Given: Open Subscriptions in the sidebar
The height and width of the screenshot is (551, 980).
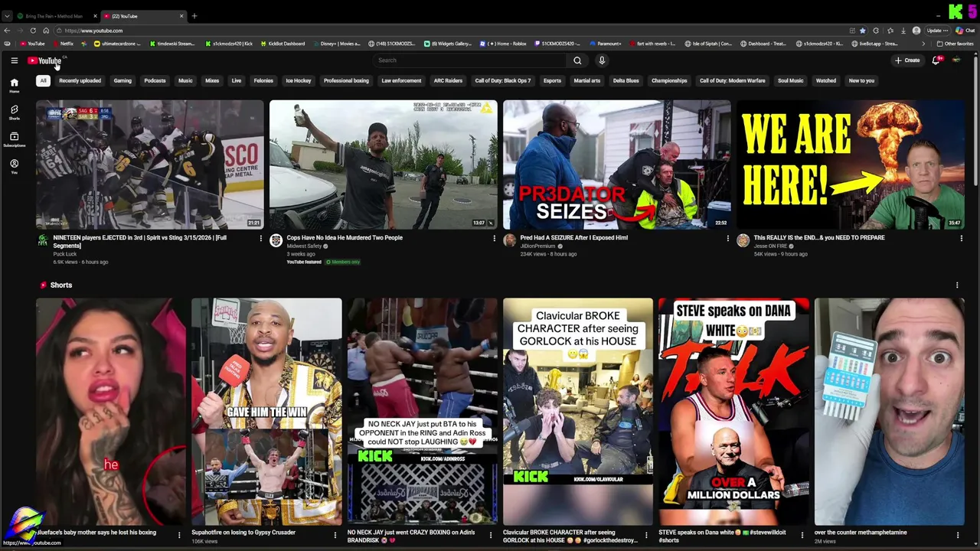Looking at the screenshot, I should [x=14, y=139].
